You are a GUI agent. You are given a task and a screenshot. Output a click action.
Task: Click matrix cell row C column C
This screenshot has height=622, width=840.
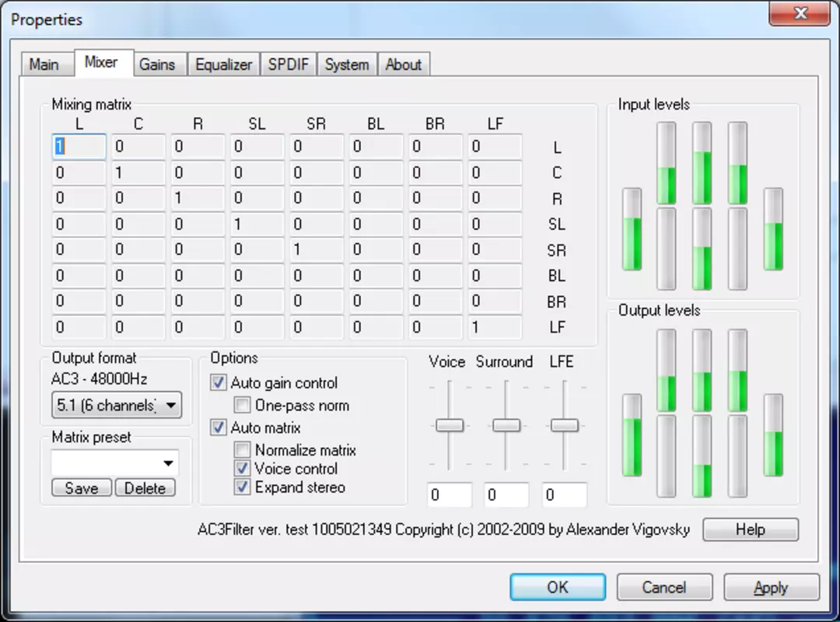(138, 173)
